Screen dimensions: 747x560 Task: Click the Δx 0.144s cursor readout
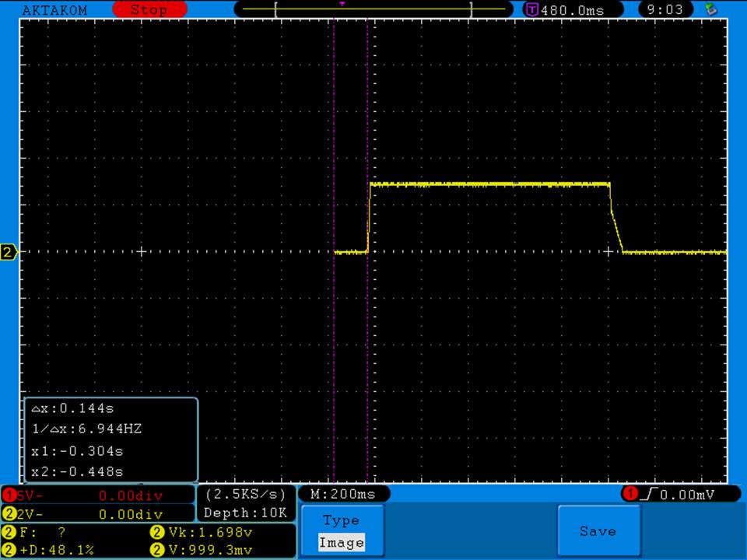[74, 408]
